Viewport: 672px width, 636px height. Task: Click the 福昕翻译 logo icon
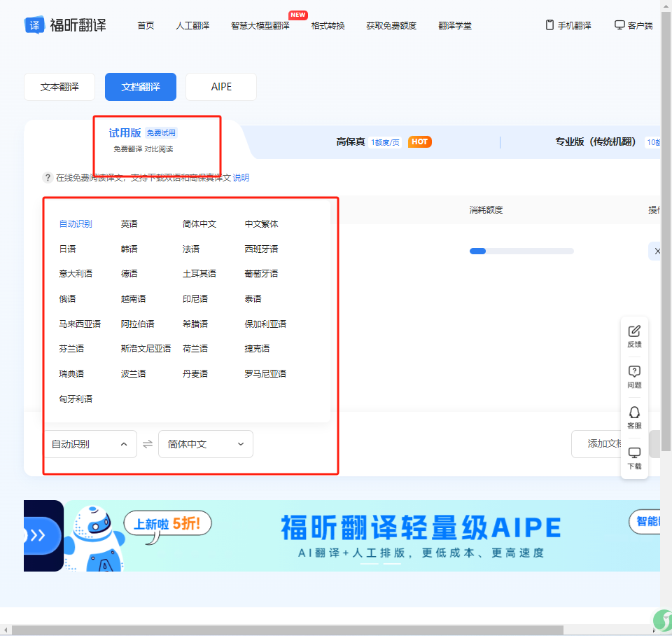[34, 25]
